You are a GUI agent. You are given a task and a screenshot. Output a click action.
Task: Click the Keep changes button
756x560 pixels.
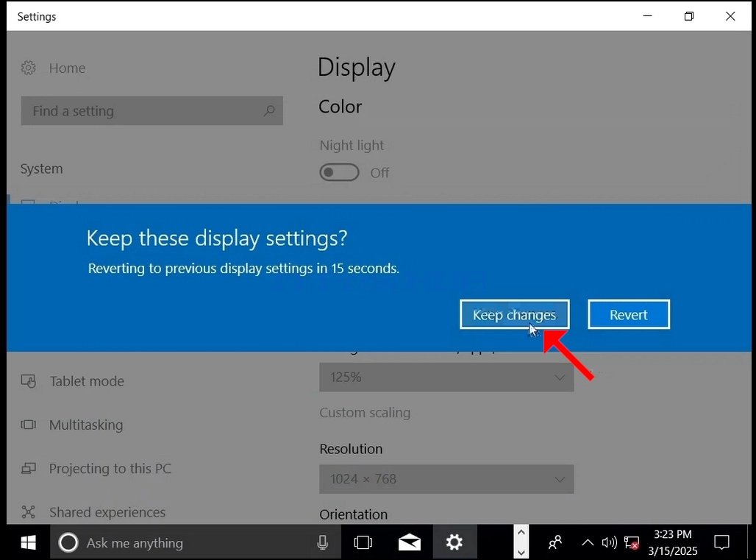click(515, 314)
